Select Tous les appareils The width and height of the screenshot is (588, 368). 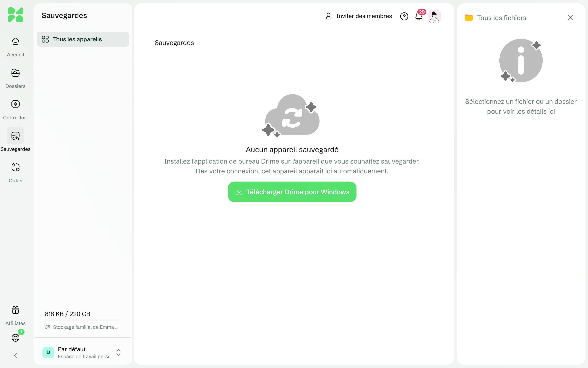tap(83, 39)
